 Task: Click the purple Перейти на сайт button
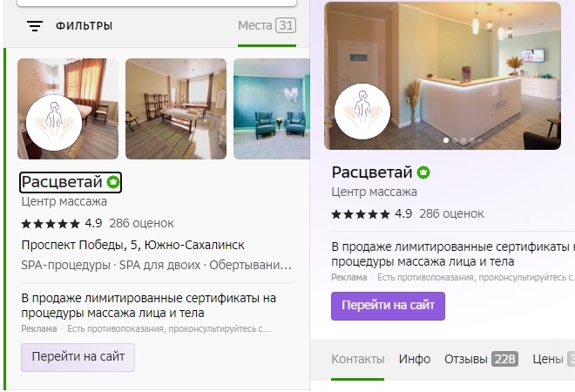click(x=388, y=306)
